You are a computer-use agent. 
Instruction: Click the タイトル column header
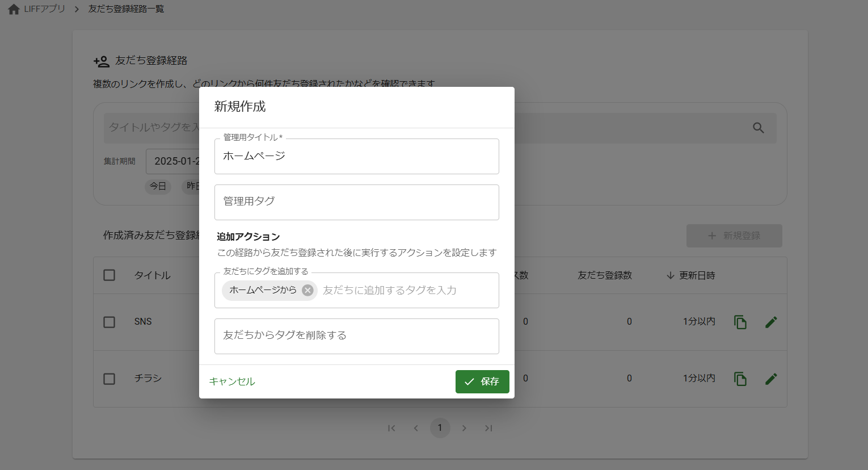pos(152,275)
